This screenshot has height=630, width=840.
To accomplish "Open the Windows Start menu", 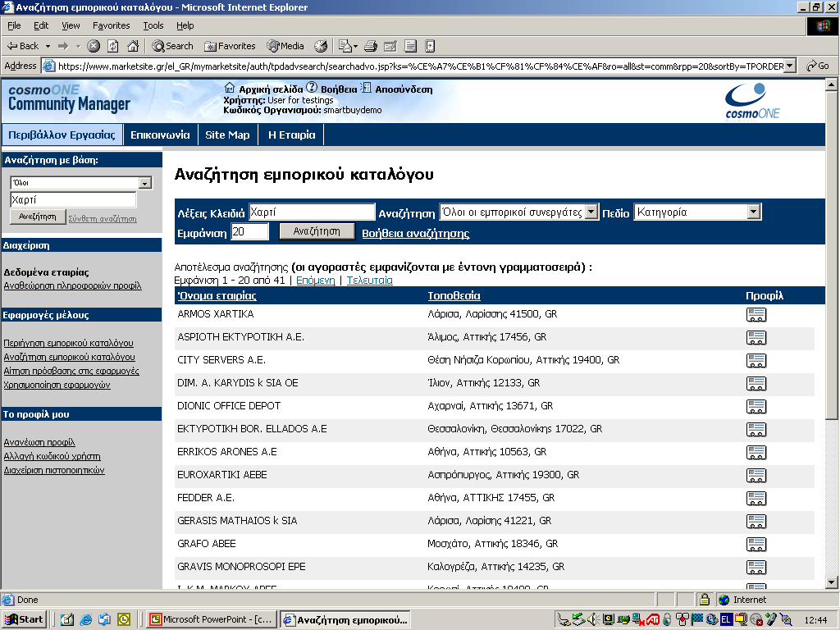I will (24, 619).
